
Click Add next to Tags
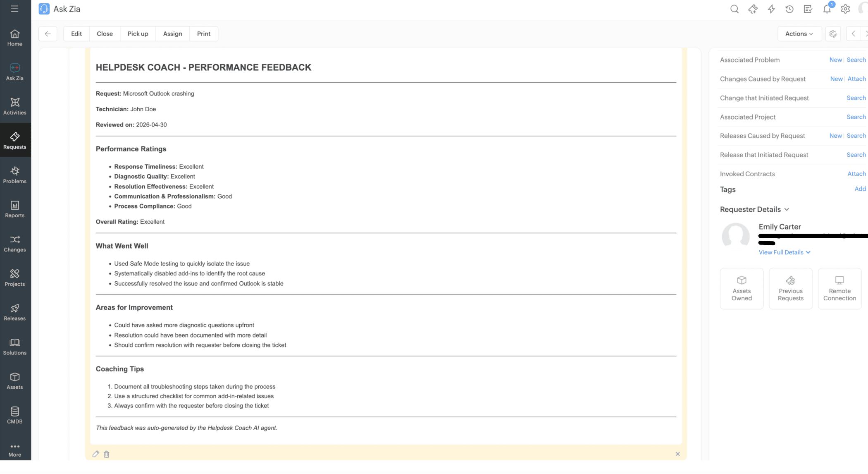coord(860,189)
